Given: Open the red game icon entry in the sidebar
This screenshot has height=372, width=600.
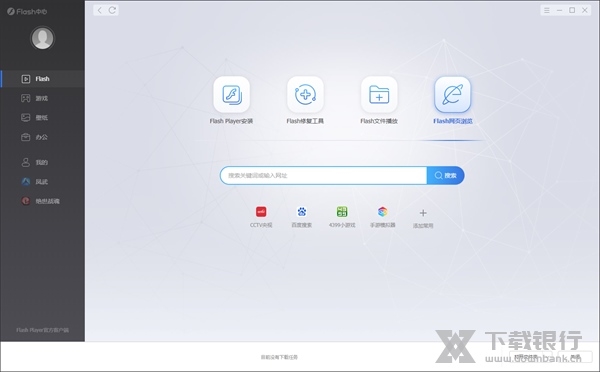Looking at the screenshot, I should coord(42,201).
